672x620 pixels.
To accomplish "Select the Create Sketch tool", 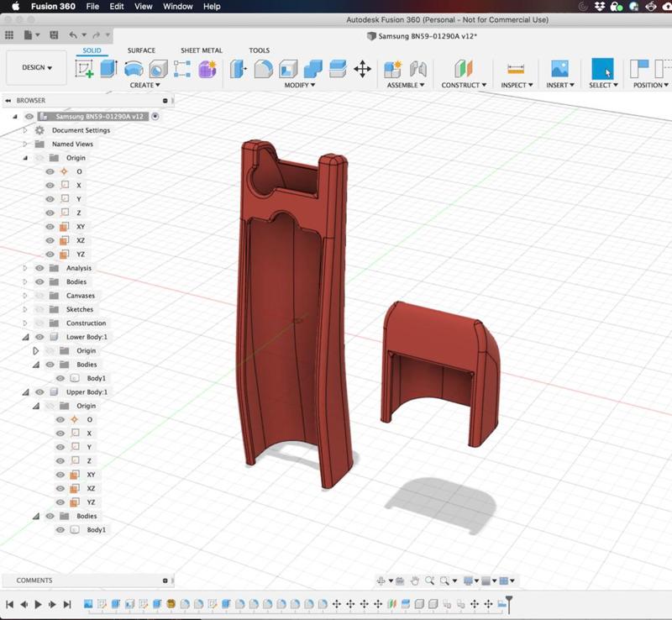I will click(x=84, y=69).
